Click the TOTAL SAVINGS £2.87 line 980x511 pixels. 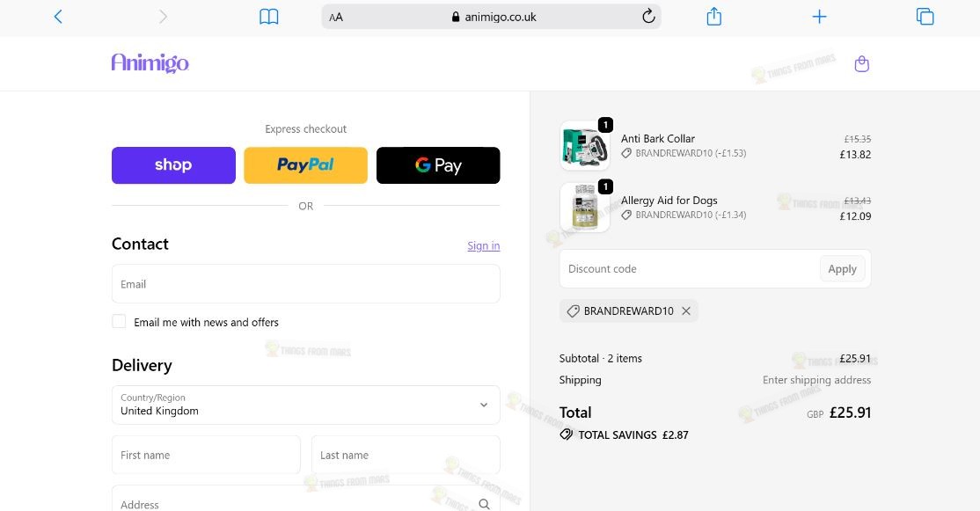click(625, 434)
